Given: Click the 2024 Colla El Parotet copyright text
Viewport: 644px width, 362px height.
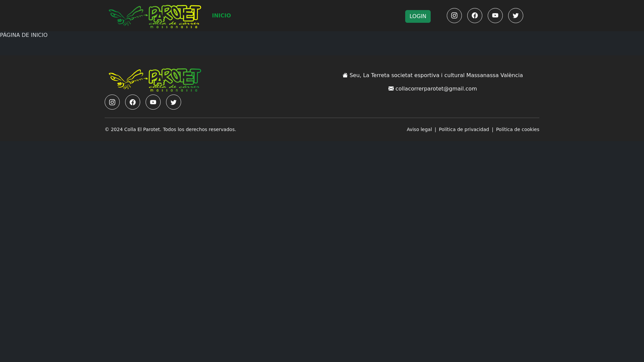Looking at the screenshot, I should pos(170,129).
